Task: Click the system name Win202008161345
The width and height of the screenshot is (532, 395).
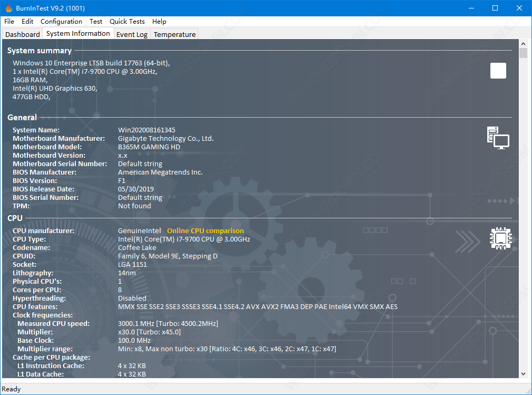Action: coord(146,130)
